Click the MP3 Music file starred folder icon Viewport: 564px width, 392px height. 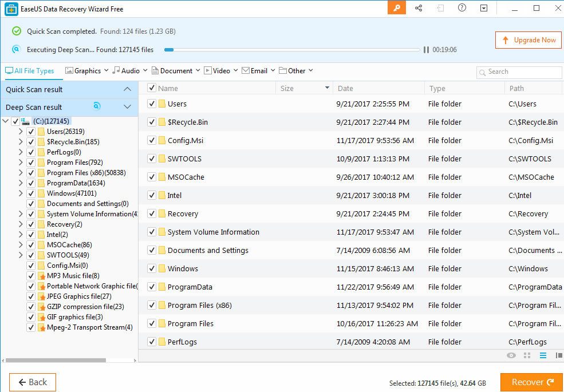point(41,276)
